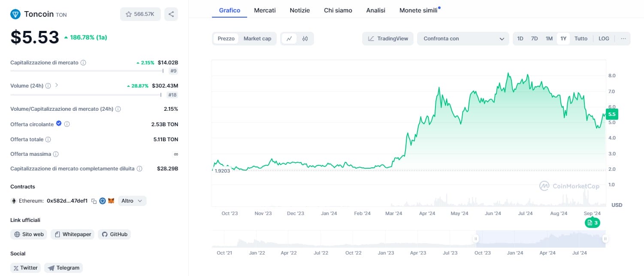The image size is (644, 276).
Task: Open the TradingView chart button
Action: point(388,39)
